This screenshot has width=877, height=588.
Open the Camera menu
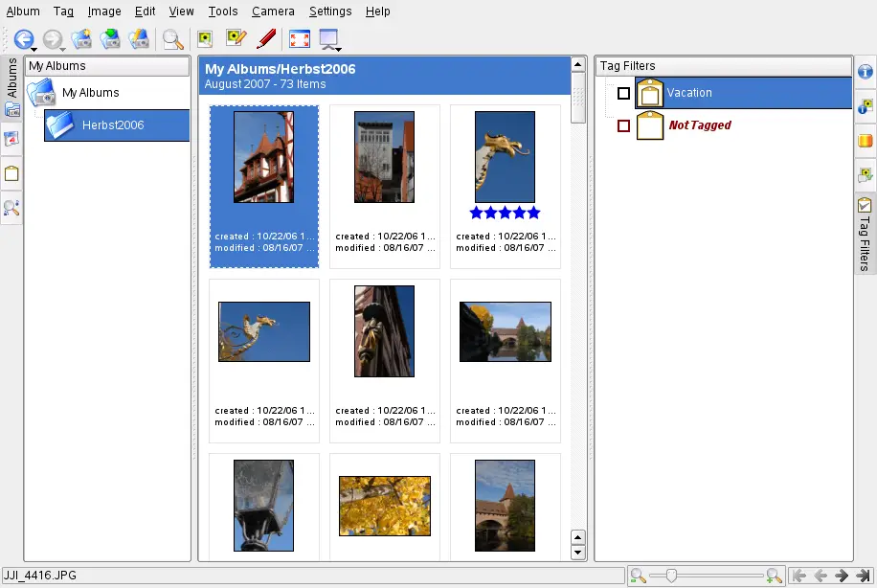pos(273,11)
